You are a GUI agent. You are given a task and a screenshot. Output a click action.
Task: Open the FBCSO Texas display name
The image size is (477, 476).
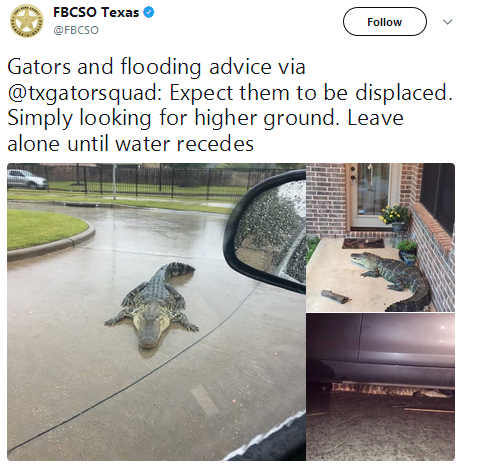point(96,12)
